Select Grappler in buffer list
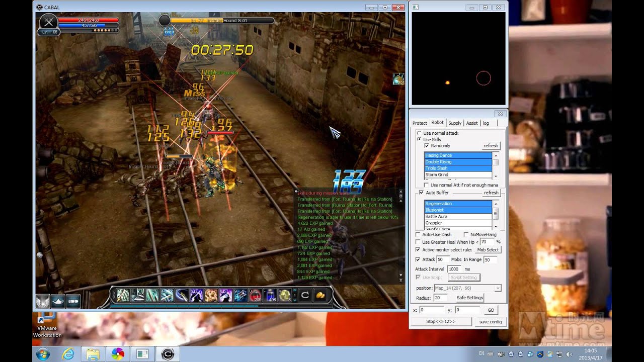Image resolution: width=644 pixels, height=362 pixels. click(x=458, y=223)
